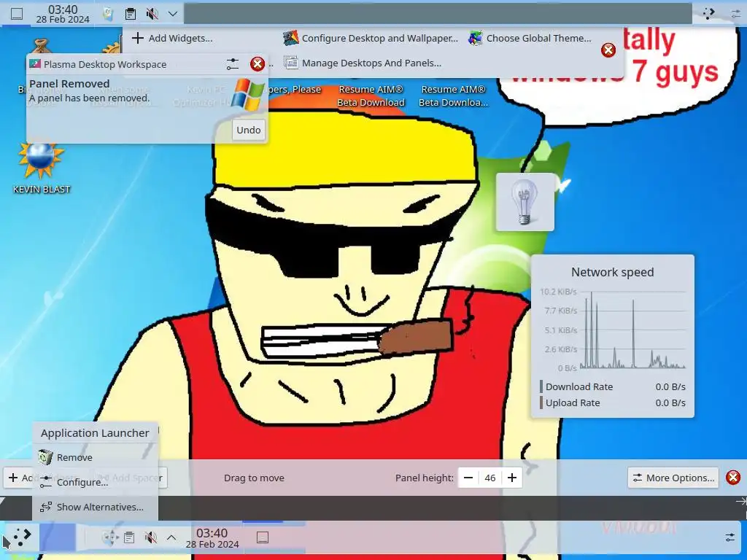The width and height of the screenshot is (747, 560).
Task: Click the Drag to move label
Action: [x=254, y=478]
